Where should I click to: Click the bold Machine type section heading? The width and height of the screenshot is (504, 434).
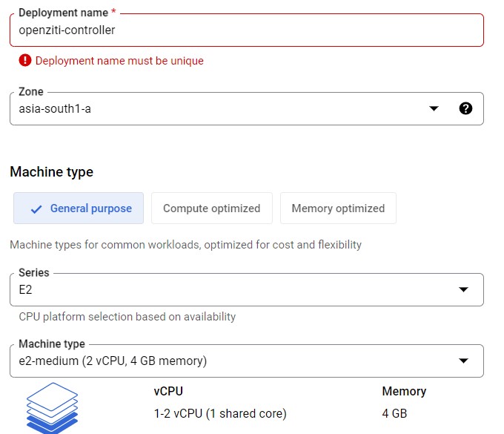(51, 172)
